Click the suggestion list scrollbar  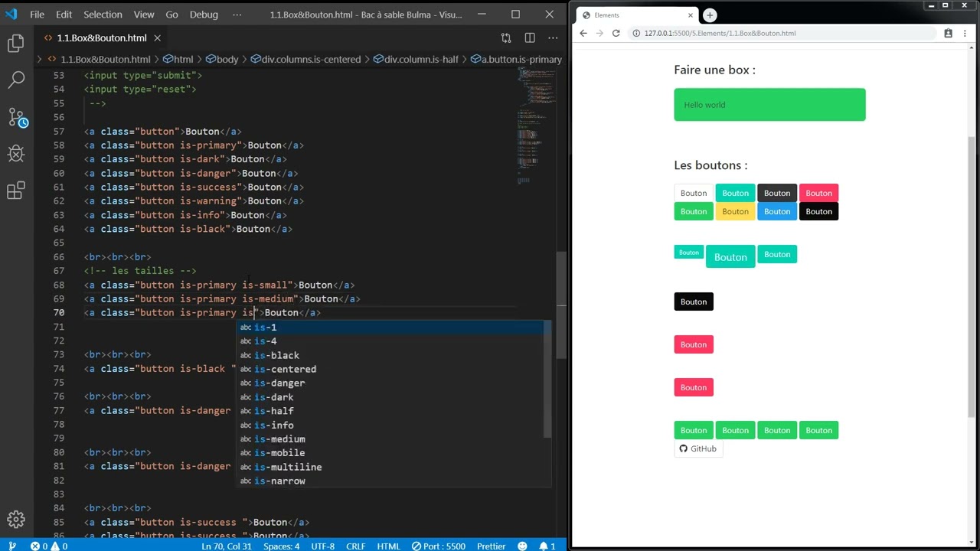[547, 380]
